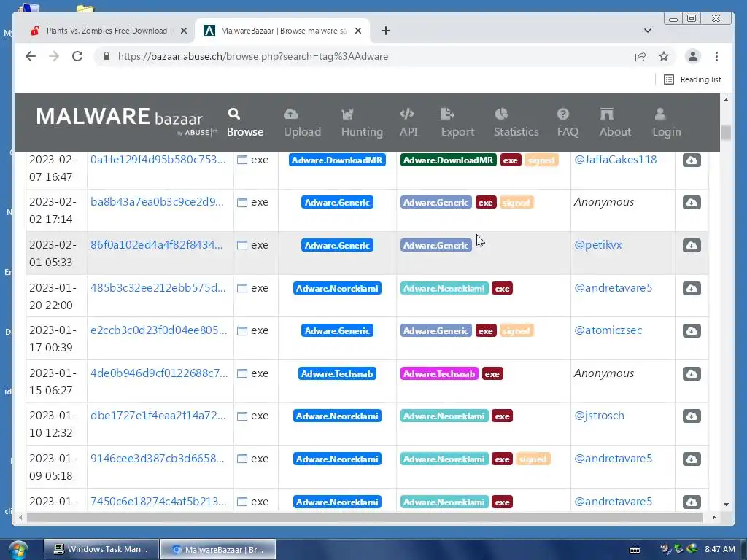Open the About page

tap(615, 122)
